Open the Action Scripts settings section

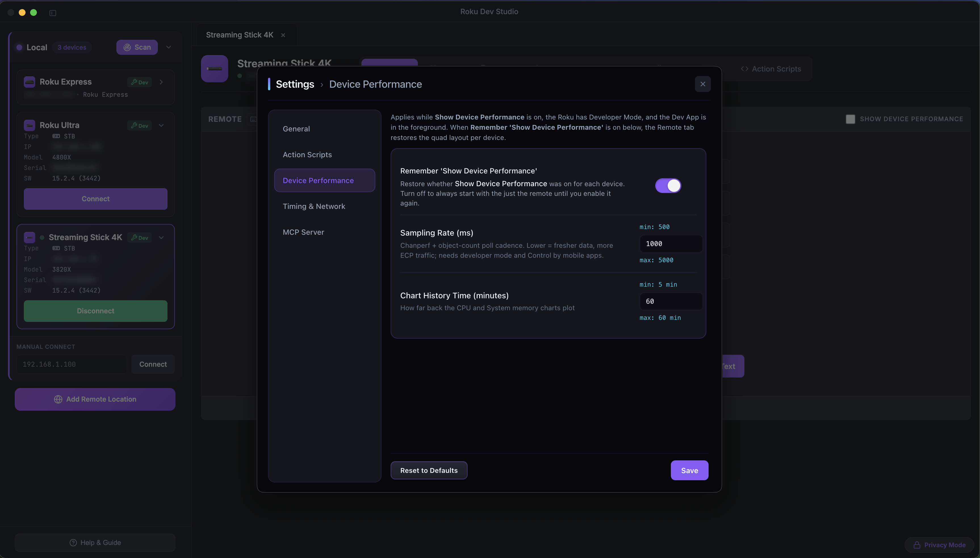[x=324, y=154]
